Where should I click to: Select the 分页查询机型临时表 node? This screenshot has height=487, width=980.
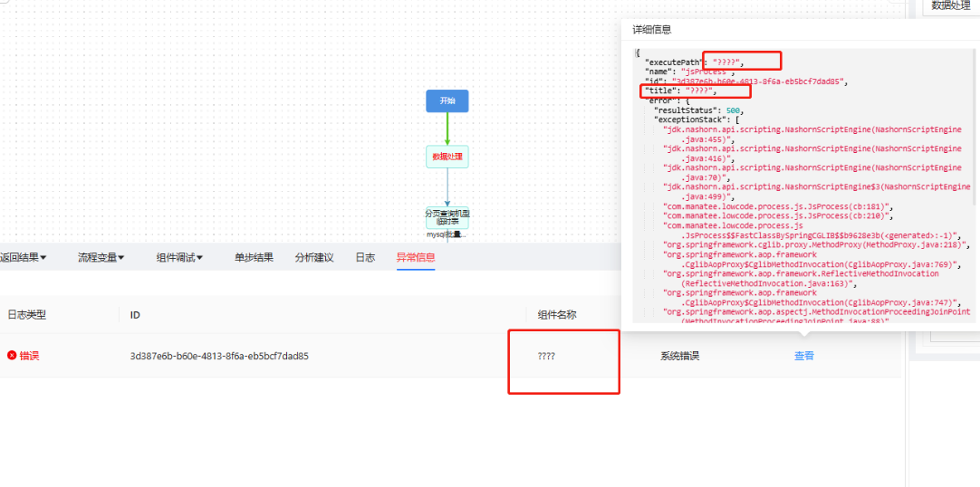(447, 217)
